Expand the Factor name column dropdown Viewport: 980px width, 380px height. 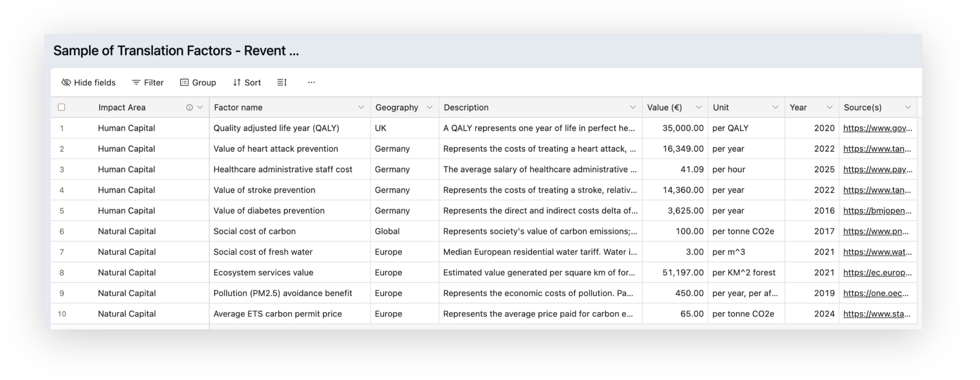(361, 107)
